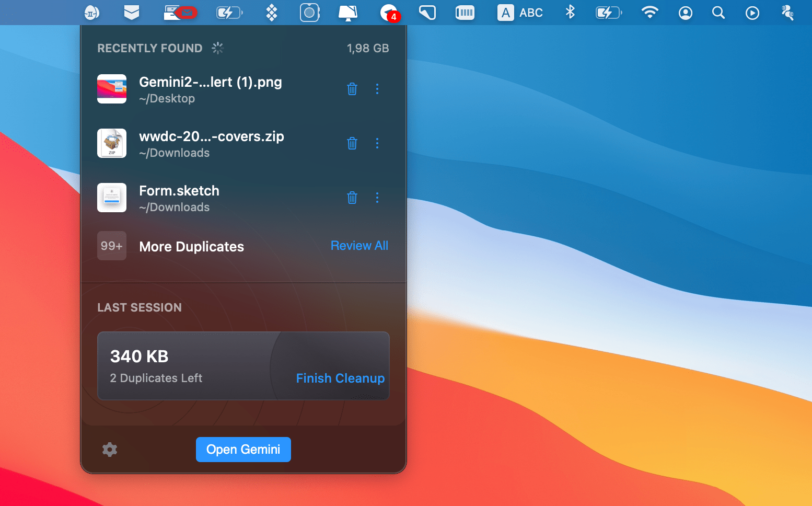This screenshot has width=812, height=506.
Task: Click the More Duplicates label
Action: (x=192, y=247)
